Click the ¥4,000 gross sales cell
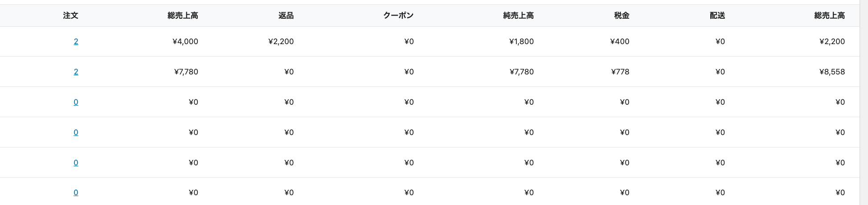Image resolution: width=868 pixels, height=205 pixels. 185,41
